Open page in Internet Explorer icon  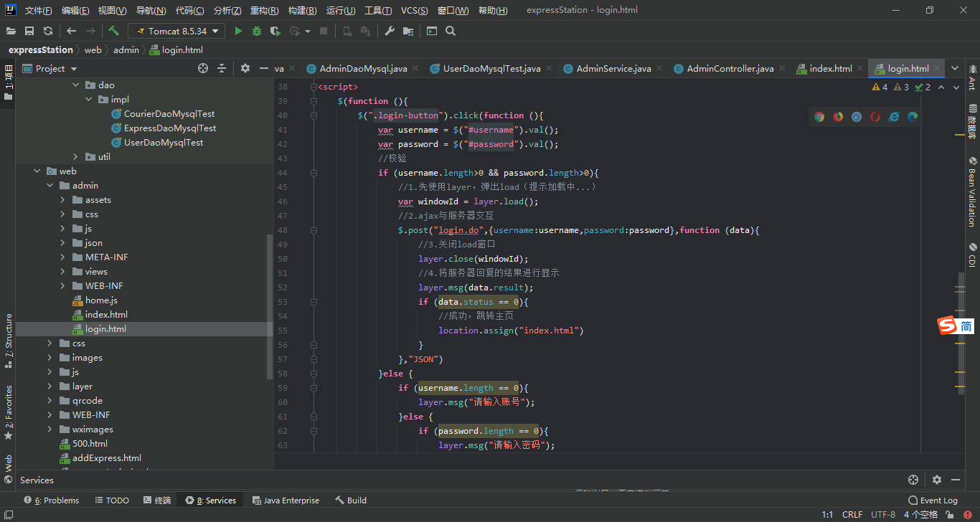coord(894,117)
